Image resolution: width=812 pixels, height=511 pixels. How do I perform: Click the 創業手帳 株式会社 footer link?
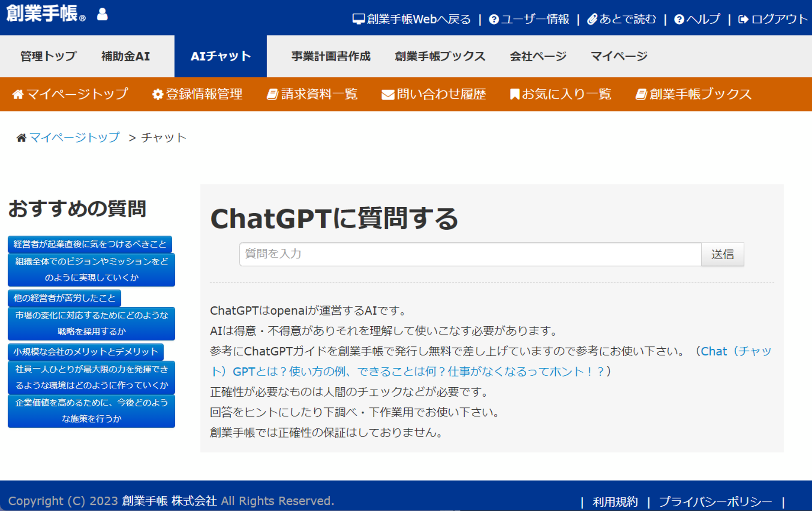click(x=169, y=501)
